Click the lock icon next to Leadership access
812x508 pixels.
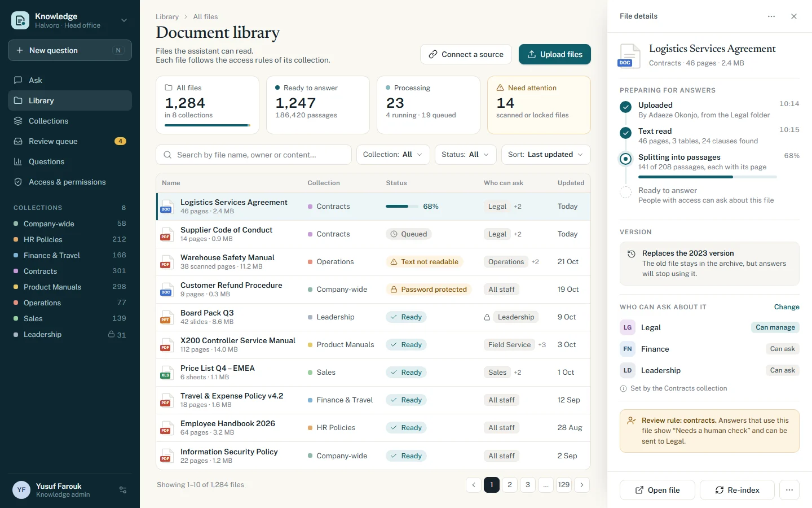(487, 317)
